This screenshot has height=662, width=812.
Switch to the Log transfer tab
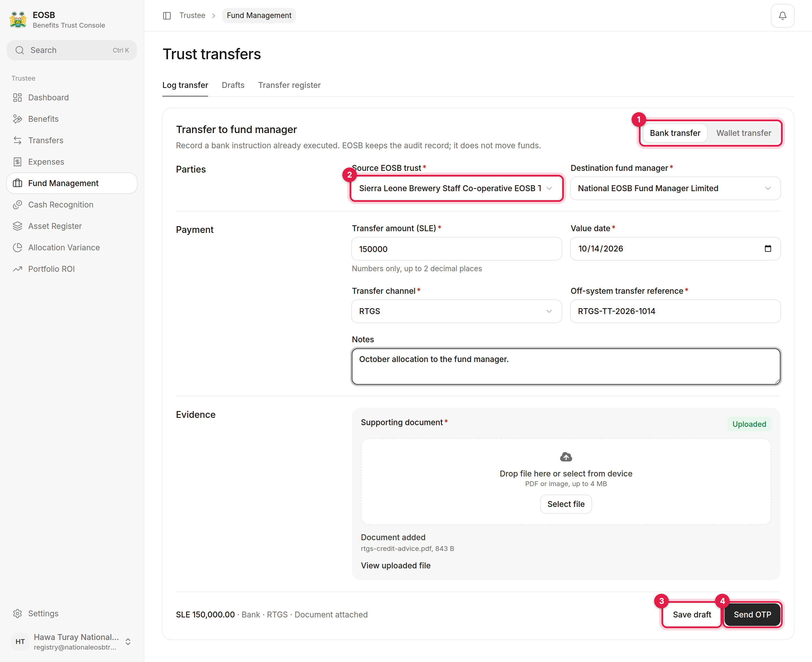pyautogui.click(x=185, y=85)
